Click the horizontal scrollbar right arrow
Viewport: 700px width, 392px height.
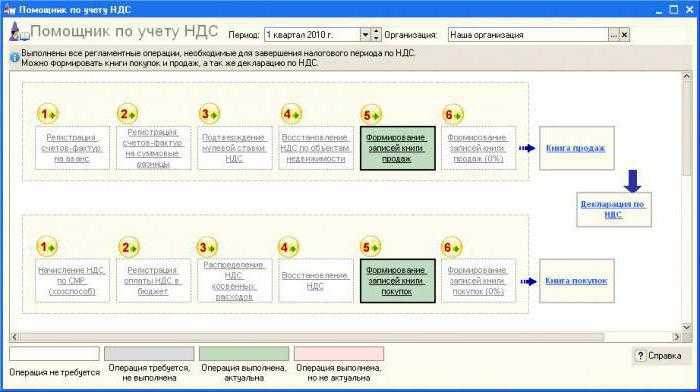(x=677, y=337)
